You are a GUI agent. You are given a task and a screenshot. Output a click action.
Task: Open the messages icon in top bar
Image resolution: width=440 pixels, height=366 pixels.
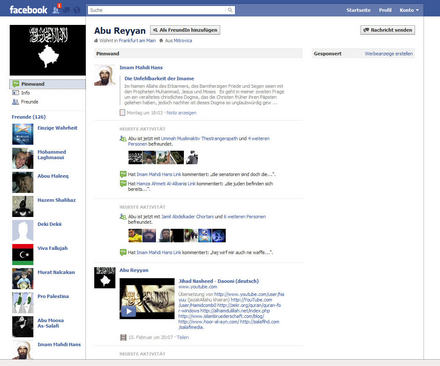(x=67, y=10)
